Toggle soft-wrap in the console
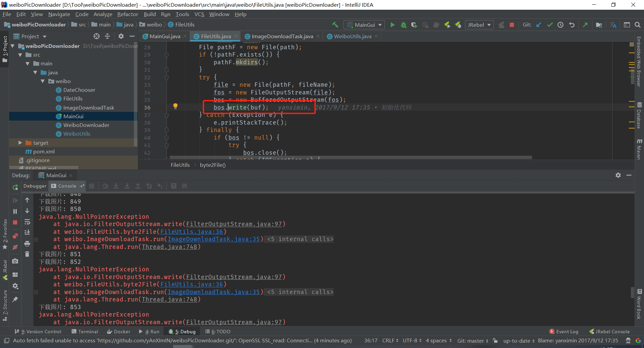Screen dimensions: 644x348 (x=27, y=222)
